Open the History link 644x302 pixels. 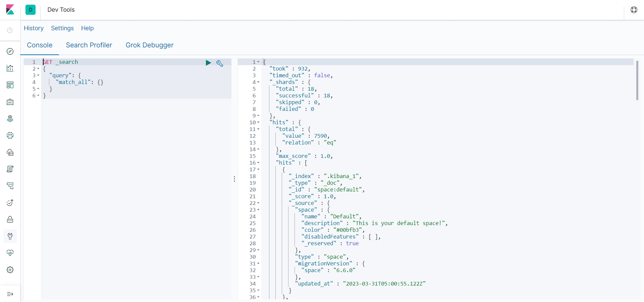coord(34,28)
